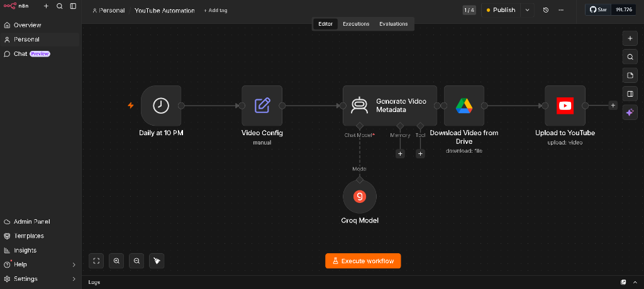The height and width of the screenshot is (289, 644).
Task: Click YouTube Automation workflow name
Action: click(165, 10)
